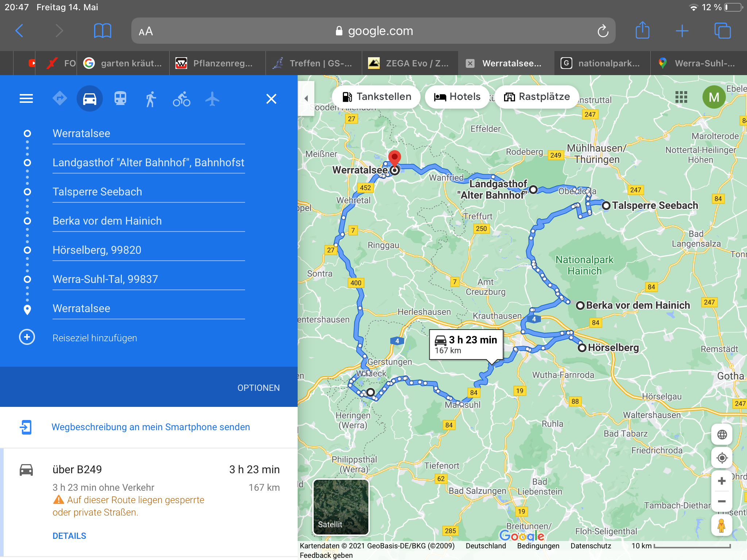Switch to Satellit map view thumbnail
The image size is (747, 560).
[341, 507]
